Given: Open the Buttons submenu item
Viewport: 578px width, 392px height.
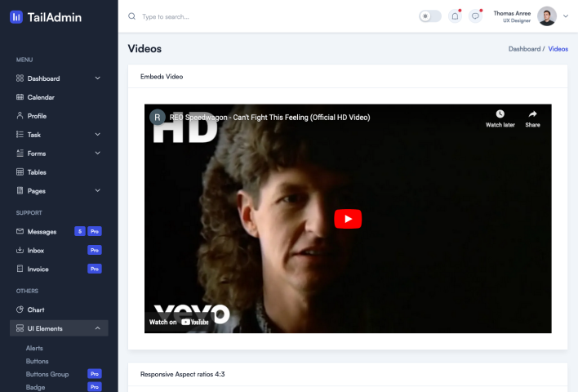Looking at the screenshot, I should (38, 361).
